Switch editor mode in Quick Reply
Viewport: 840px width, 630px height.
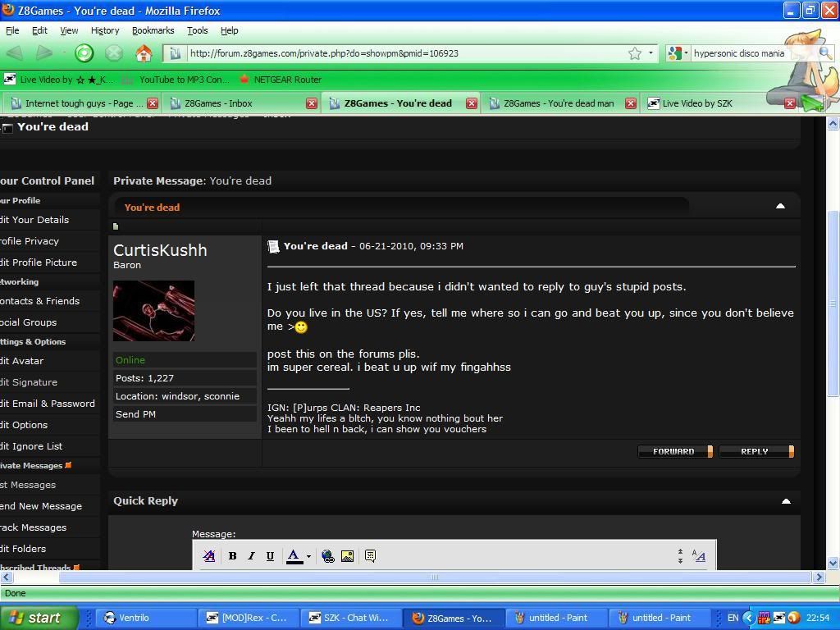(x=699, y=556)
